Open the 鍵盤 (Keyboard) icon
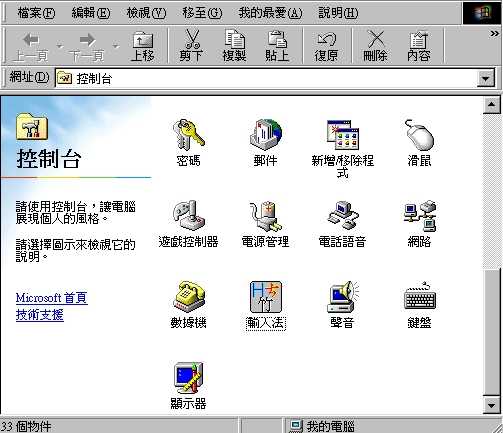Image resolution: width=503 pixels, height=433 pixels. click(x=419, y=305)
